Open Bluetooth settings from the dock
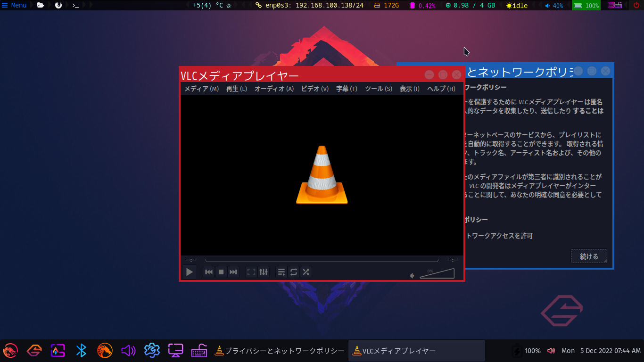 coord(81,351)
